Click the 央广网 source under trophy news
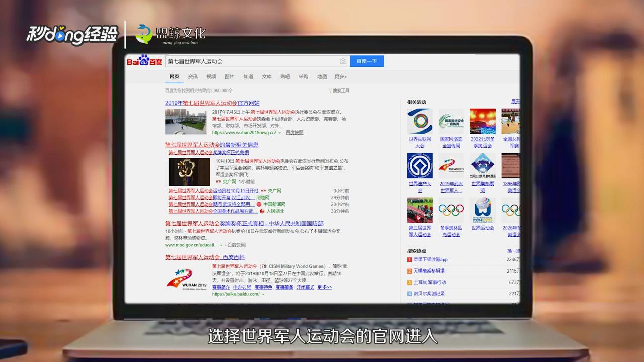The width and height of the screenshot is (644, 362). point(229,182)
